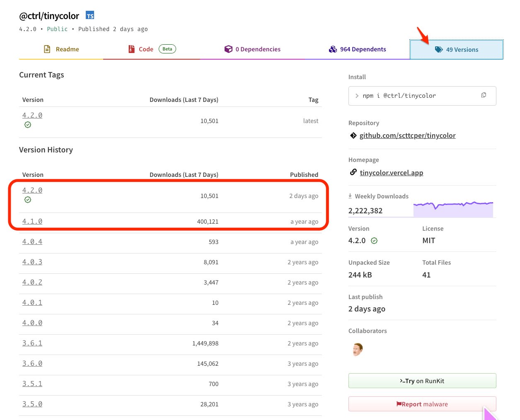Open version 4.2.0 in Version History
520x420 pixels.
32,190
